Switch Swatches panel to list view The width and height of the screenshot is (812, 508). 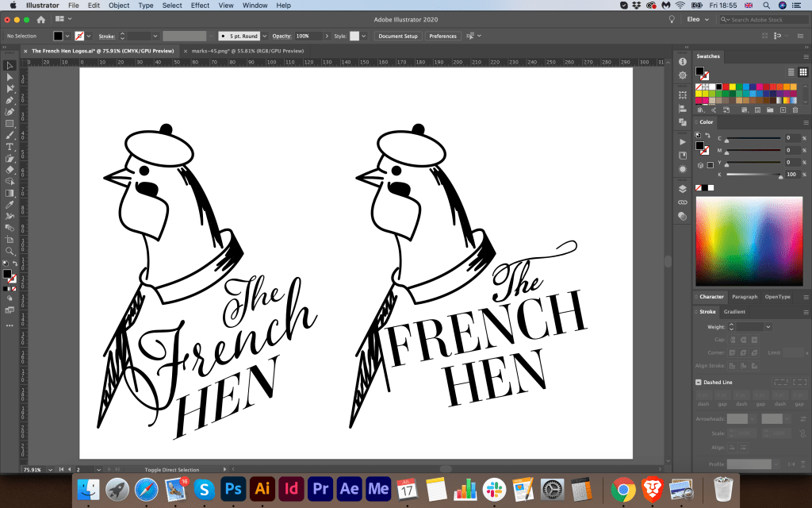pyautogui.click(x=791, y=72)
